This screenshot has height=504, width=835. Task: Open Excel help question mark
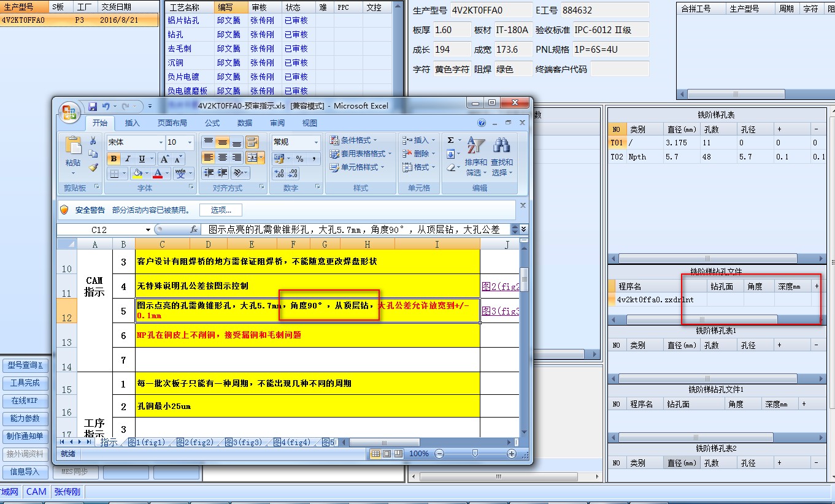[482, 123]
